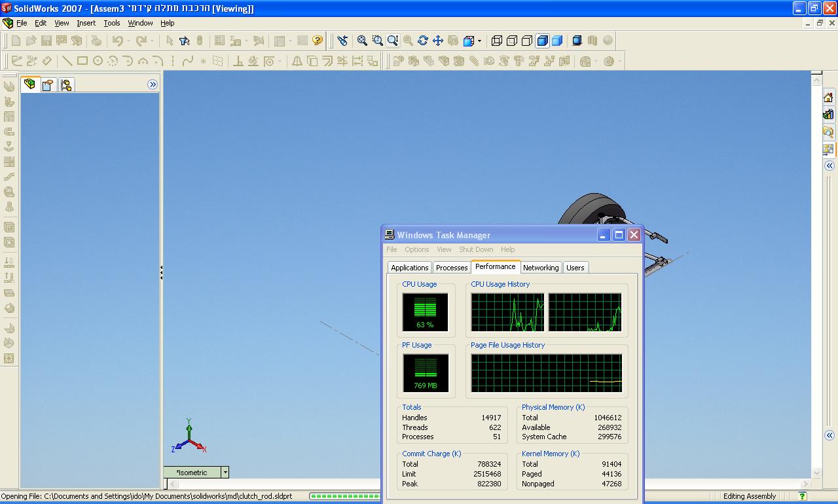Toggle Wireframe display mode
The image size is (838, 504).
click(x=497, y=41)
